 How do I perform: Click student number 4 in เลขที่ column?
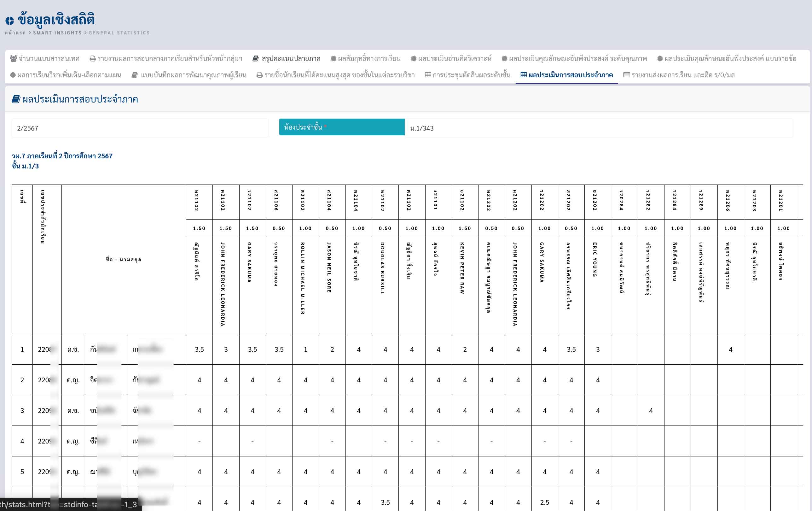point(22,441)
